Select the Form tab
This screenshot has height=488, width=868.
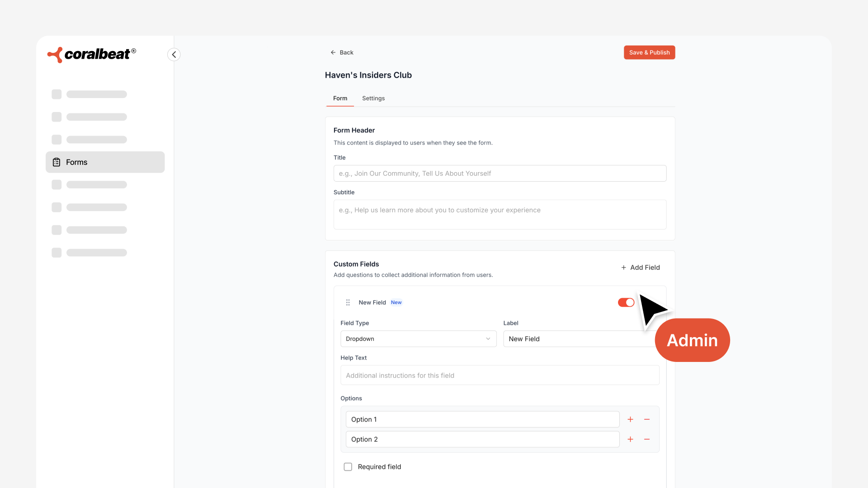tap(340, 98)
